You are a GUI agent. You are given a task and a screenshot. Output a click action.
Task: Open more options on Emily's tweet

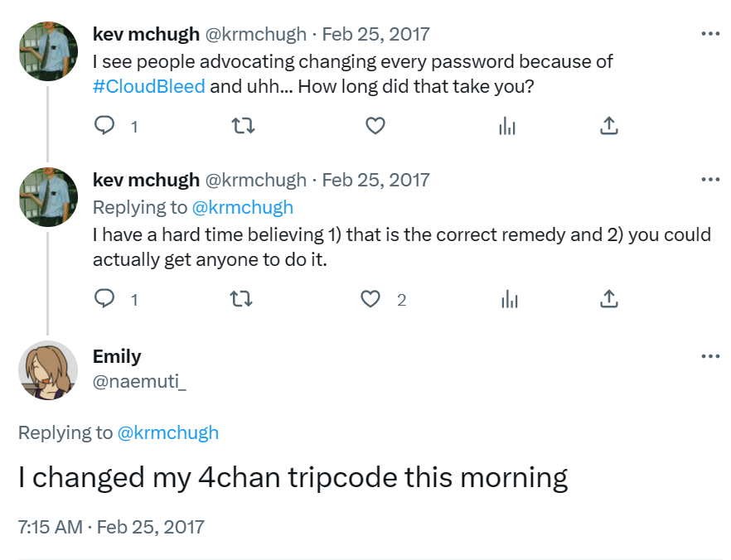coord(710,356)
